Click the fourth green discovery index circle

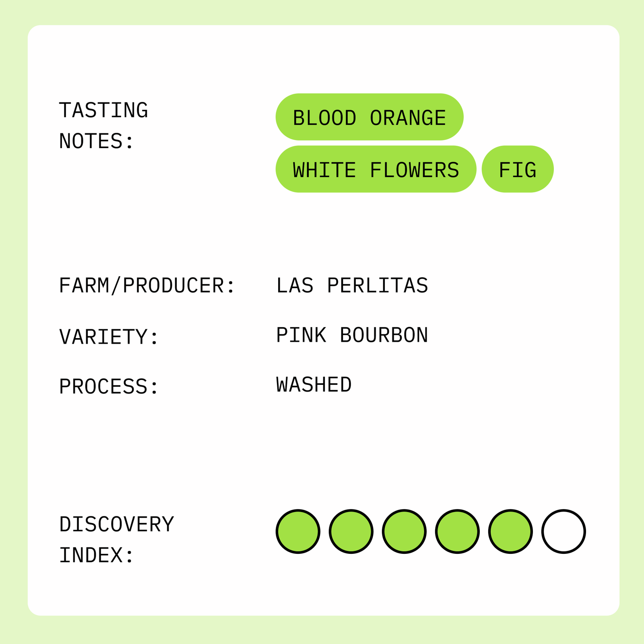tap(457, 531)
